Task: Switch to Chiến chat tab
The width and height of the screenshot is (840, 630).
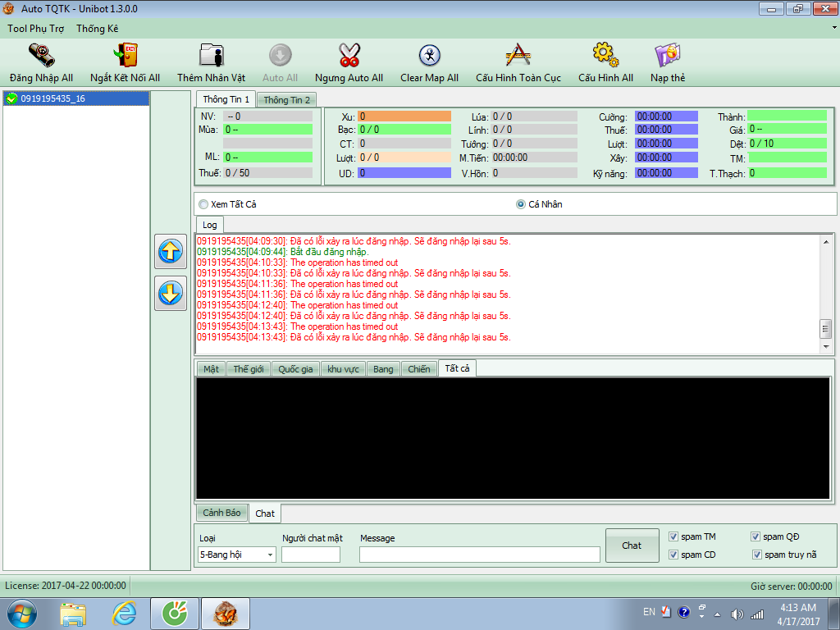Action: click(419, 369)
